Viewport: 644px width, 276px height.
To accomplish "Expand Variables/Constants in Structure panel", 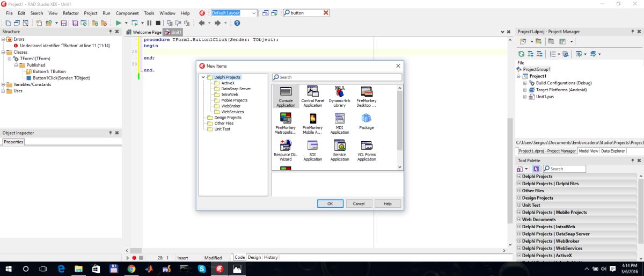I will tap(3, 84).
